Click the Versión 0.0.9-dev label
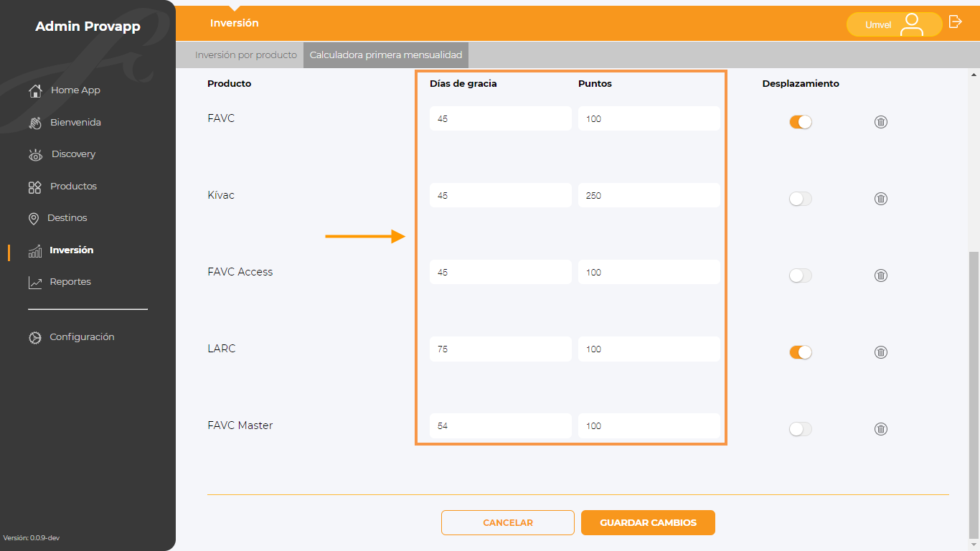 32,537
